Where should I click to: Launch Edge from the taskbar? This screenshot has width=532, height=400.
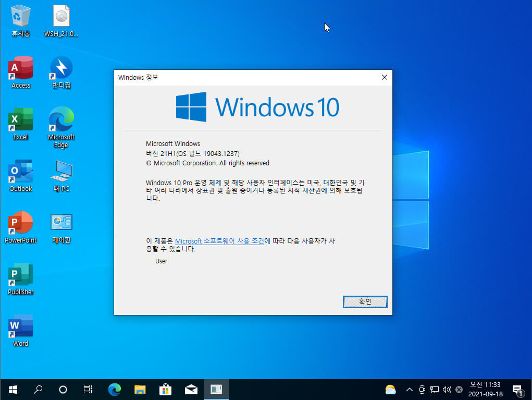click(x=114, y=390)
